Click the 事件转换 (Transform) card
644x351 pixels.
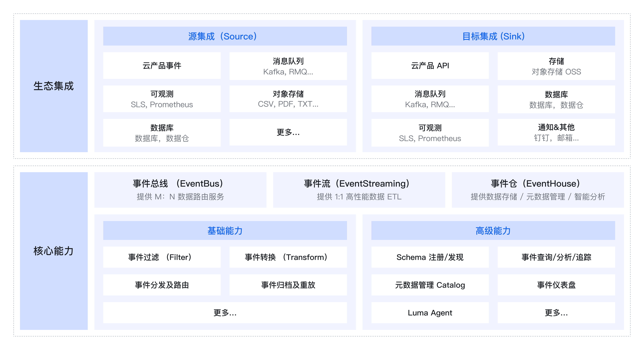click(x=288, y=257)
